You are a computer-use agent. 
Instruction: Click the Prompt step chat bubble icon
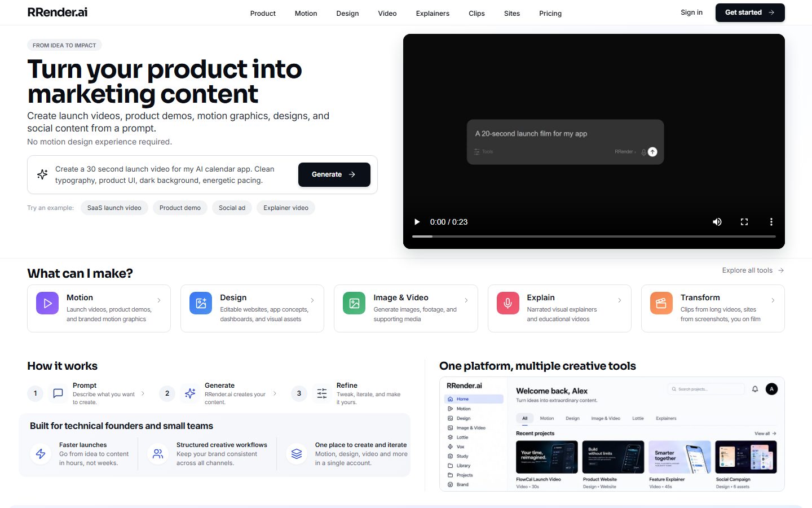(58, 393)
